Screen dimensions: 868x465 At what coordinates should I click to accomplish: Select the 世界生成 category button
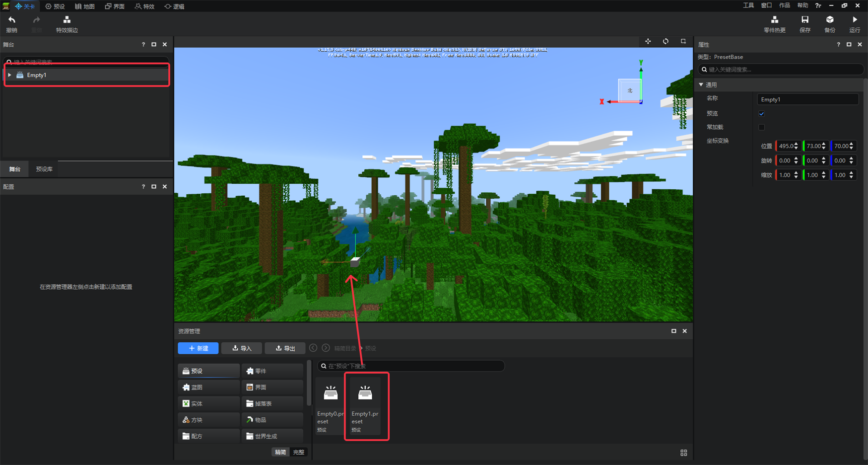pos(272,436)
